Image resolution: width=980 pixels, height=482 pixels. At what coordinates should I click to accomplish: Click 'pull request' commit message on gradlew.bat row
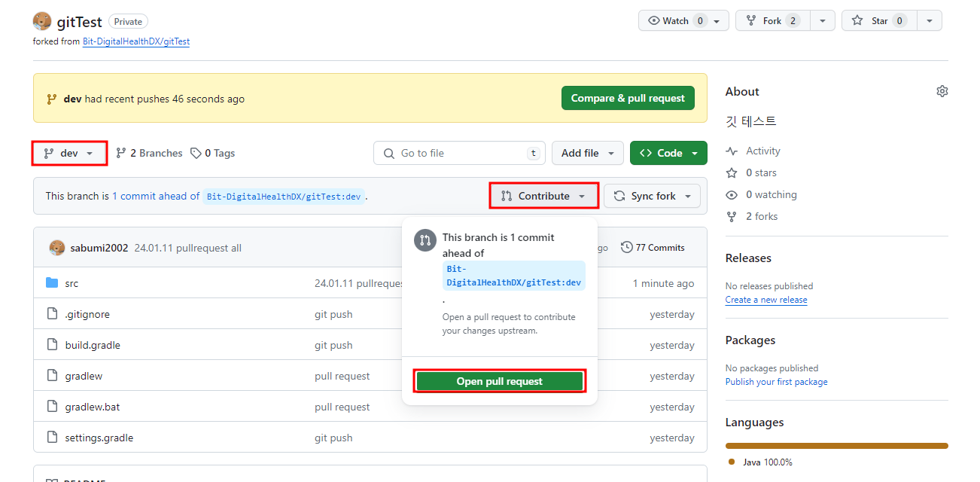tap(342, 407)
